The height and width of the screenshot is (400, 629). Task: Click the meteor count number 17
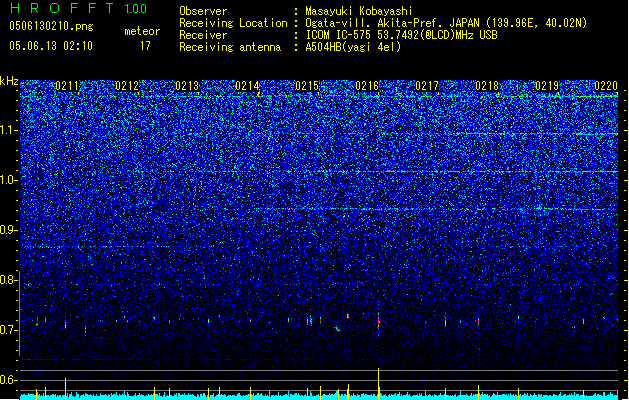(145, 46)
